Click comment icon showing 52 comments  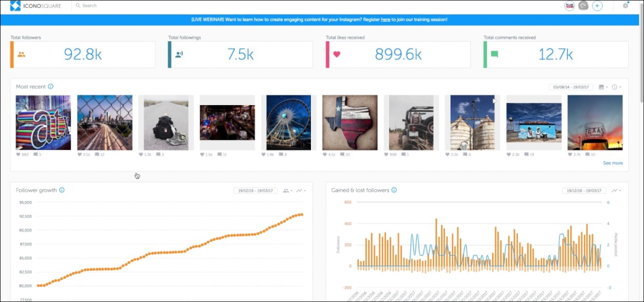(588, 155)
